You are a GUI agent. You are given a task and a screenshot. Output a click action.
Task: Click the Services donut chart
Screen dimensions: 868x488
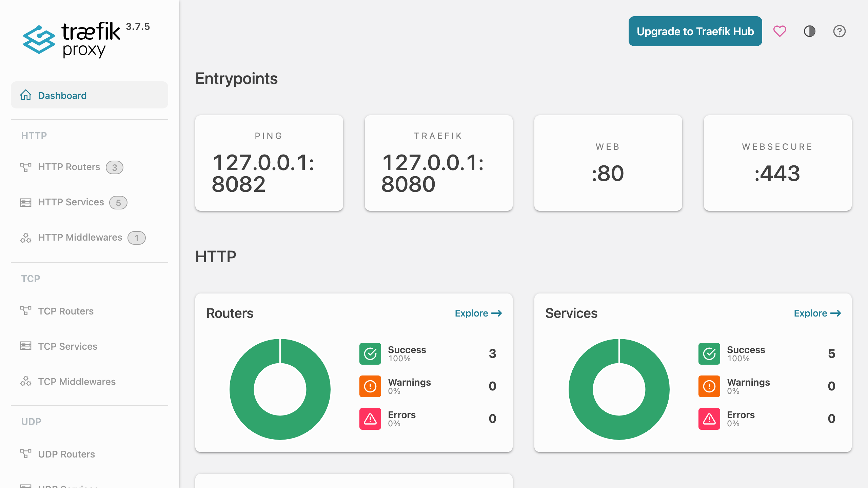point(619,389)
